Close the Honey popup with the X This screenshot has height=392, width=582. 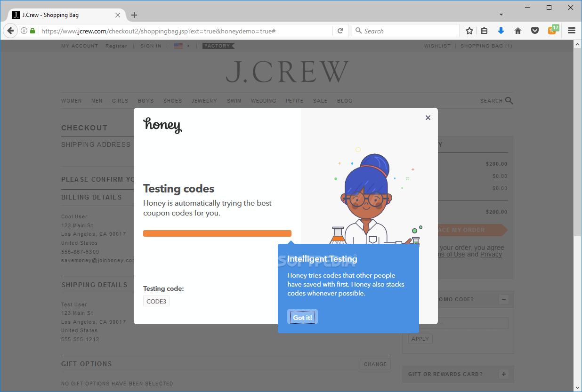point(428,118)
